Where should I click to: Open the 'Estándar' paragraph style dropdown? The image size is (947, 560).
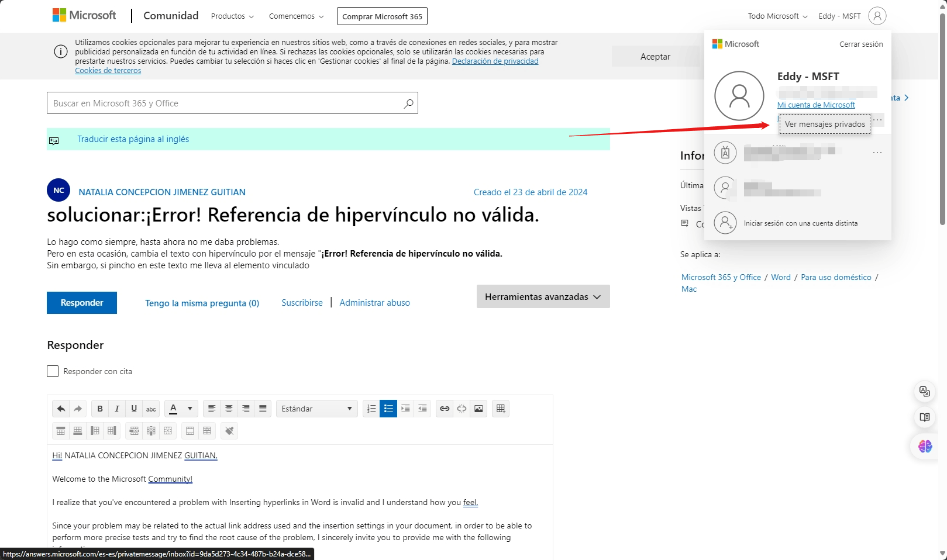(316, 409)
